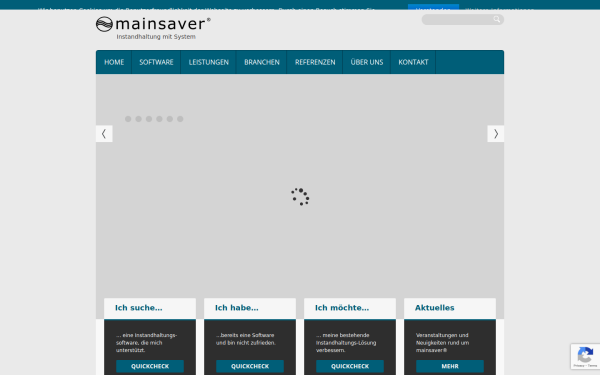Click QUICKCHECK under Ich suche...
The width and height of the screenshot is (600, 375).
tap(150, 366)
